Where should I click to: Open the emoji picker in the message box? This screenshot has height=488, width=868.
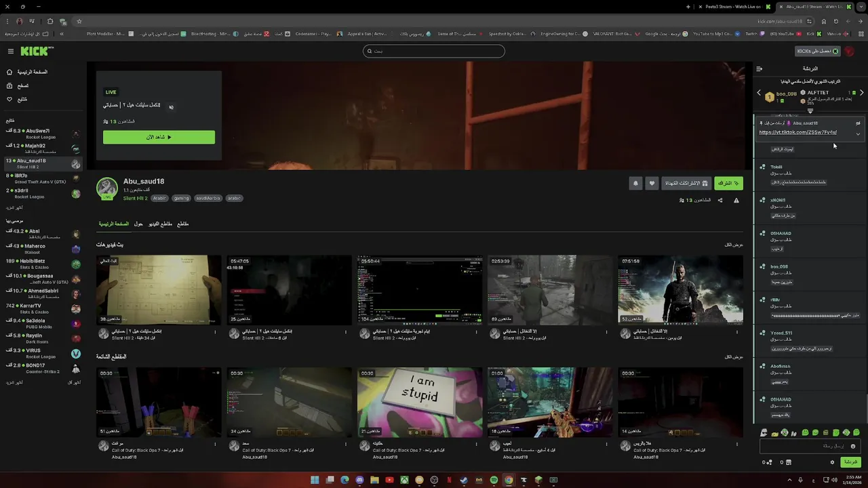(x=853, y=446)
